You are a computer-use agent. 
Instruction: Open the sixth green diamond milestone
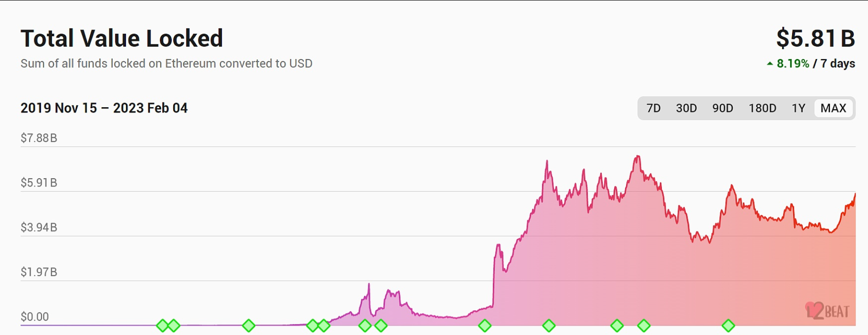[x=365, y=326]
